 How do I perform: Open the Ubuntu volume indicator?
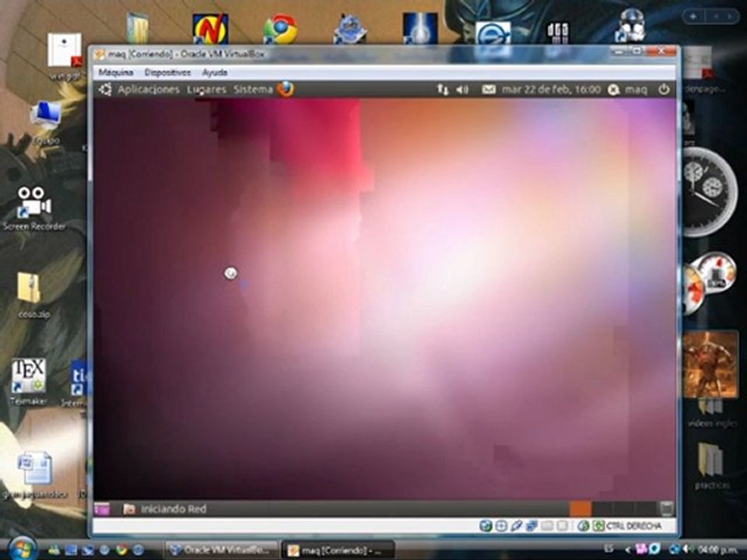(462, 89)
